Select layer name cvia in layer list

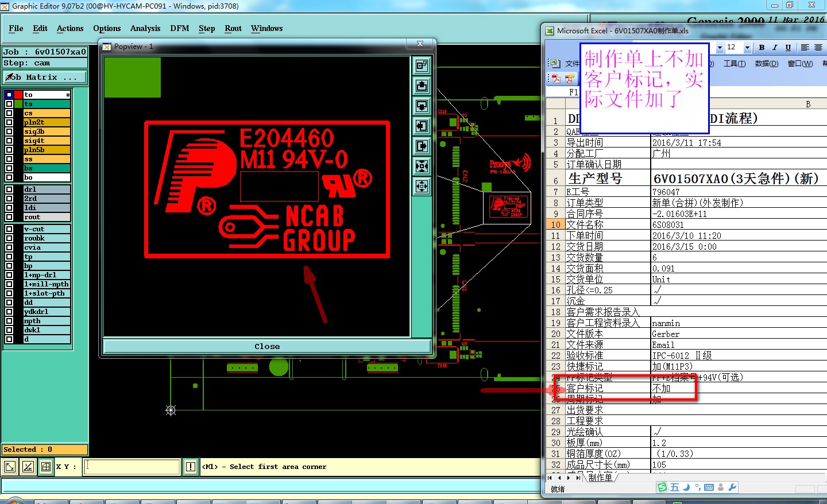[47, 247]
